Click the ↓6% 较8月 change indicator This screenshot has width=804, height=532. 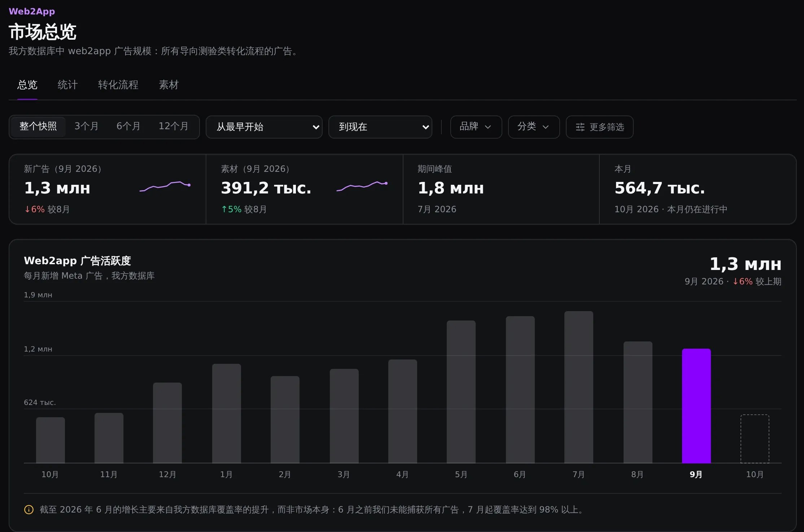(x=47, y=209)
